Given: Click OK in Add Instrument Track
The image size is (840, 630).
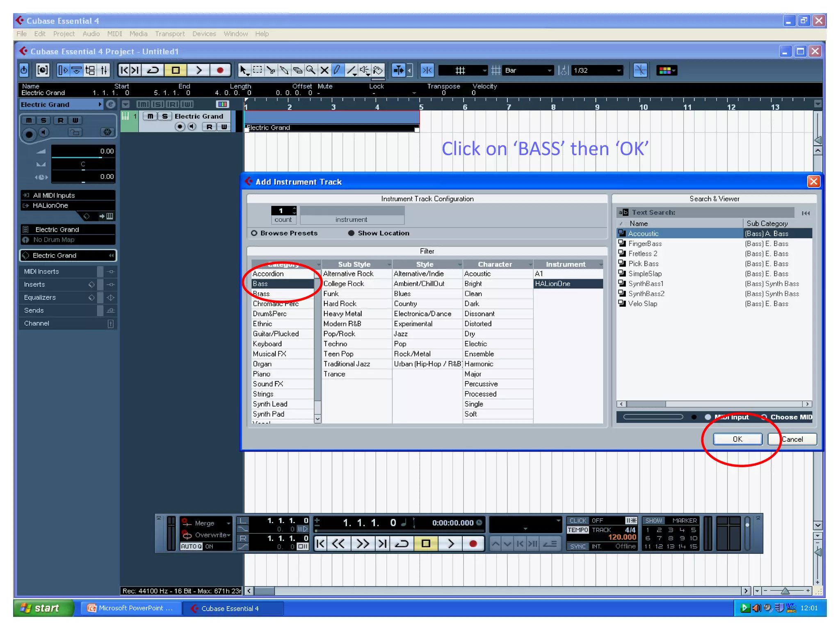Looking at the screenshot, I should [737, 439].
